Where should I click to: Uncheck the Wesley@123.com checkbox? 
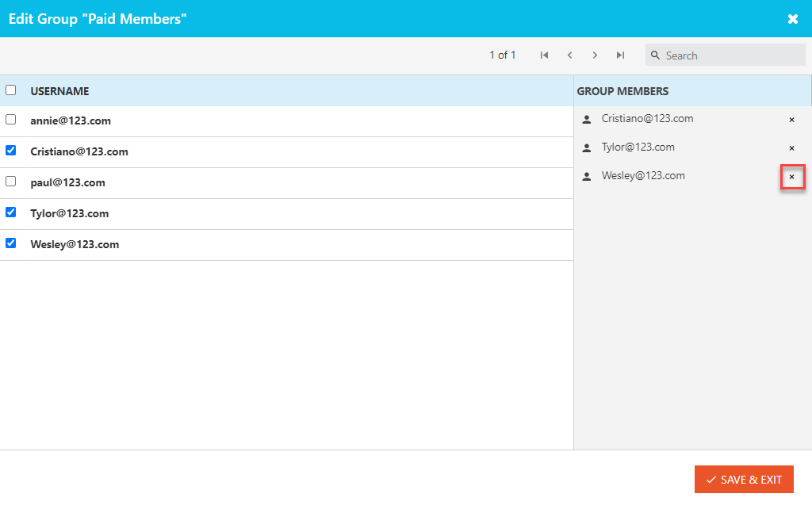pos(11,243)
